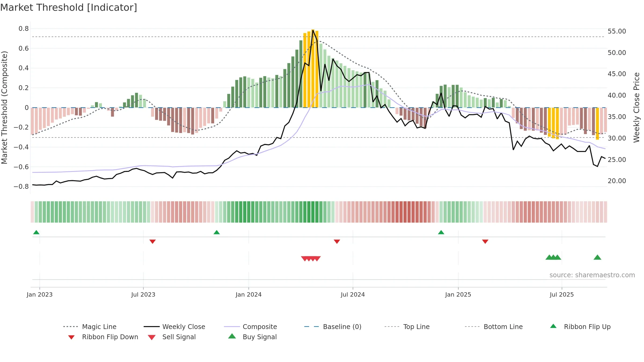The width and height of the screenshot is (644, 362).
Task: Click the Jan 2023 x-axis label
Action: click(40, 294)
